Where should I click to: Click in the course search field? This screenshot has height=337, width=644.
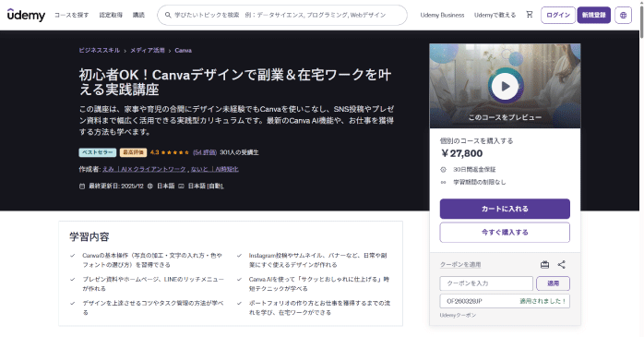click(x=282, y=15)
